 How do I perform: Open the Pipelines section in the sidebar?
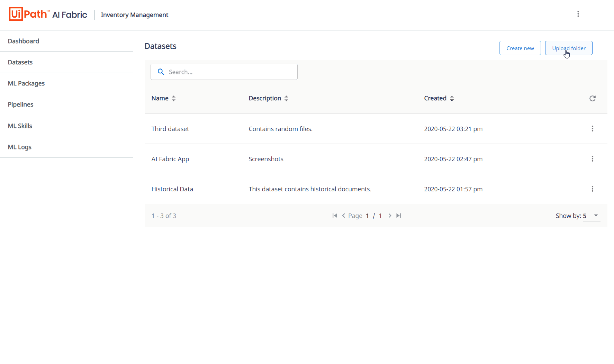click(20, 104)
